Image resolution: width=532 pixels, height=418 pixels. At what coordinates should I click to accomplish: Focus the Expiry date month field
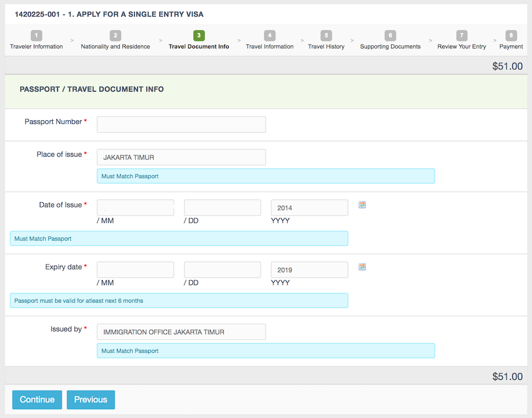[x=136, y=270]
